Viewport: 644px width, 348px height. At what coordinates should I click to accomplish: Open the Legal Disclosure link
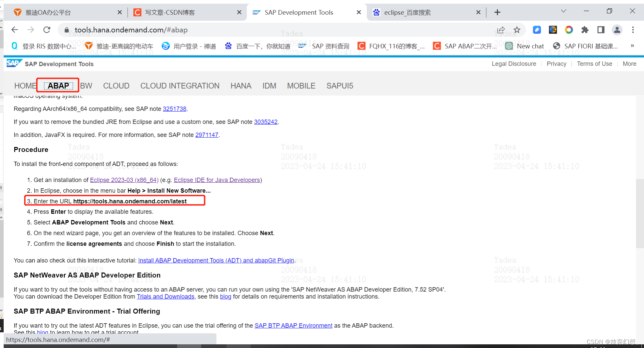(x=514, y=64)
